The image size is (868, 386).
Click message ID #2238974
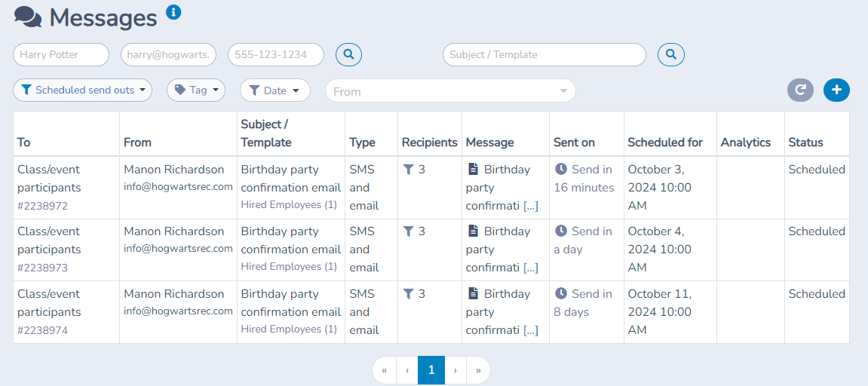(x=43, y=331)
